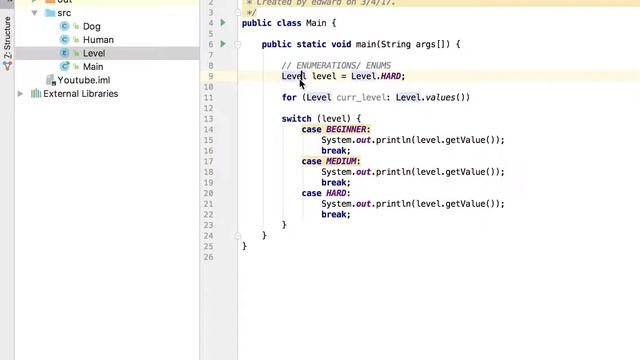Select the Human file in the tree
Screen dimensions: 640x360
point(98,40)
